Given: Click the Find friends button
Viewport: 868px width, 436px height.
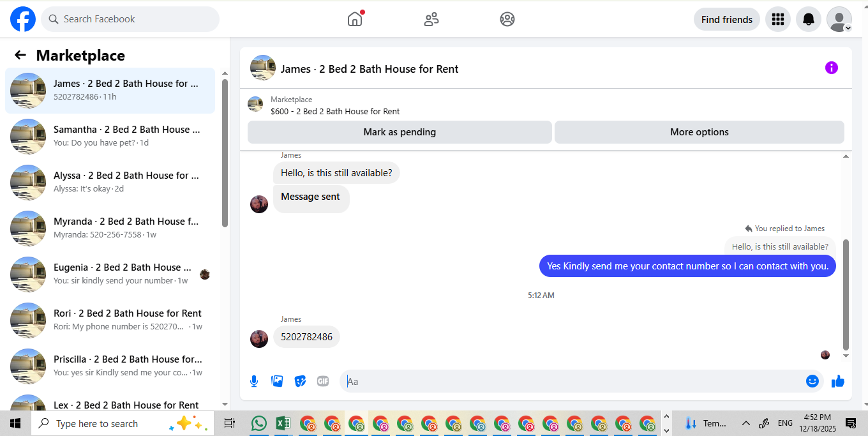Looking at the screenshot, I should tap(727, 19).
